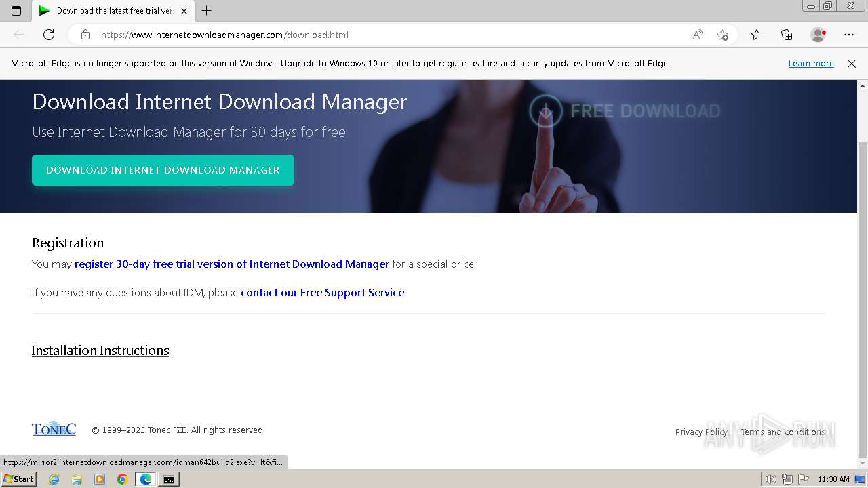Click scrollbar down arrow
Viewport: 868px width, 488px height.
(863, 463)
